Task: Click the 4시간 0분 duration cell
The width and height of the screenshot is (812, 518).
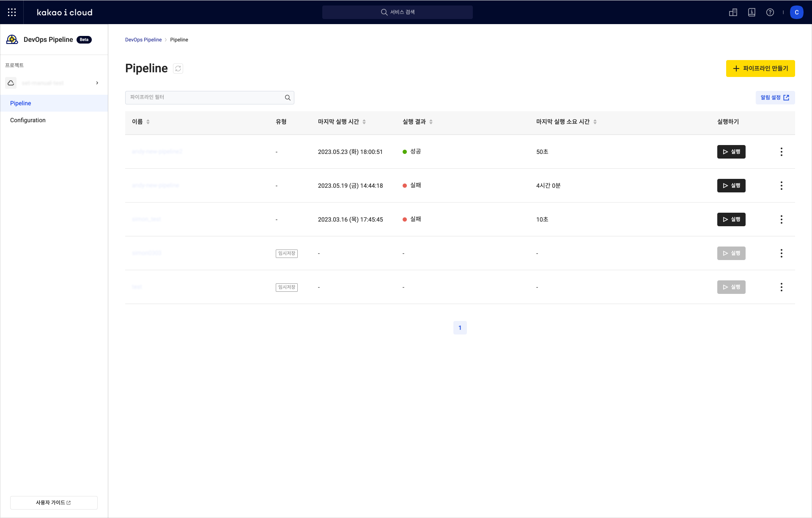Action: 548,186
